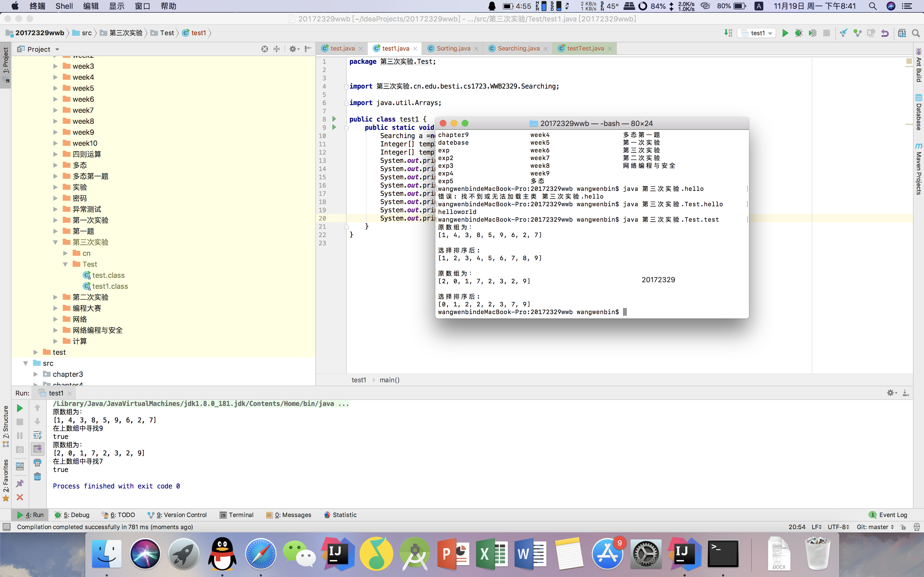The image size is (924, 577).
Task: Open the Event Log button
Action: [888, 515]
